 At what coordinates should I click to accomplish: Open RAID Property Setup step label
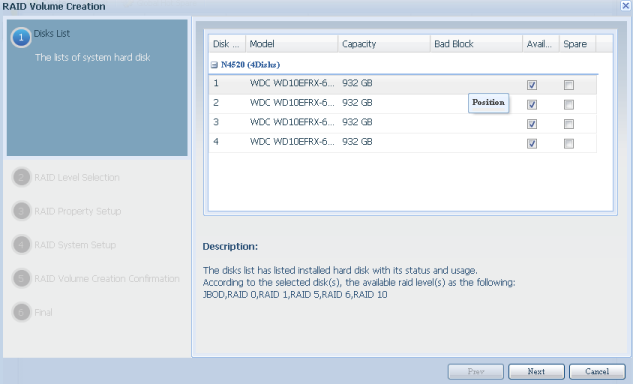[x=78, y=211]
